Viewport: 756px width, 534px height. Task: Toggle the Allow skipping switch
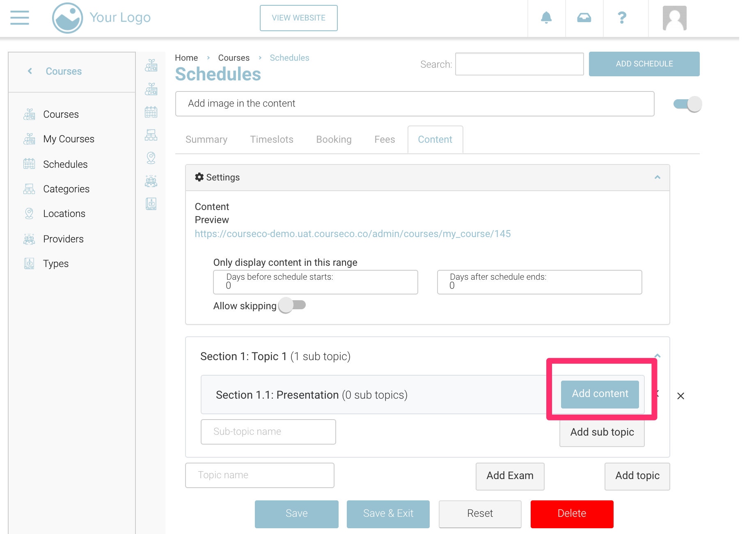tap(292, 305)
